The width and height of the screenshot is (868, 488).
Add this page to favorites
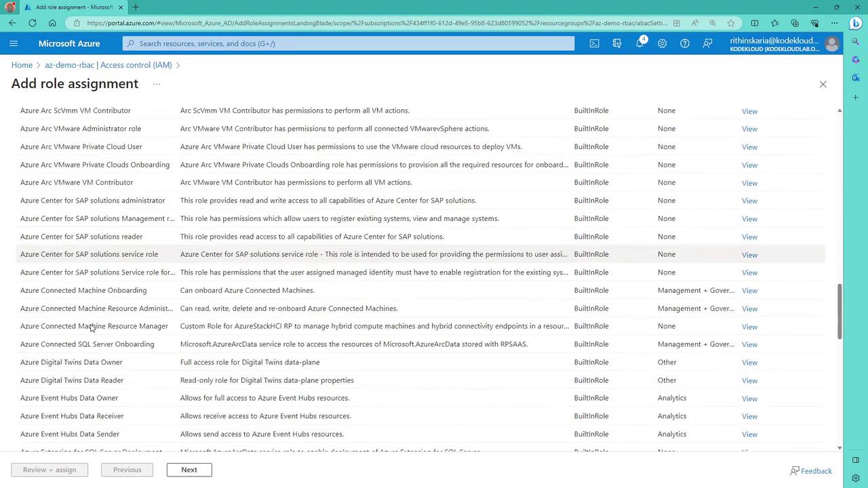[x=731, y=23]
